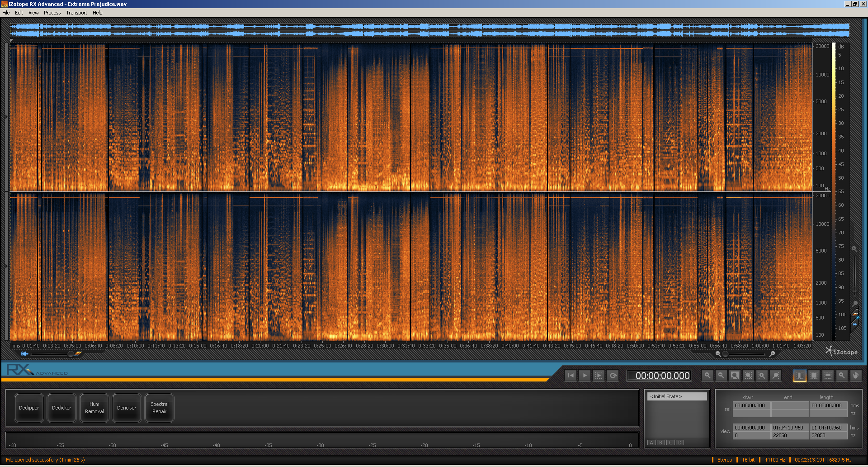This screenshot has height=467, width=868.
Task: Open the Help menu
Action: pos(97,13)
